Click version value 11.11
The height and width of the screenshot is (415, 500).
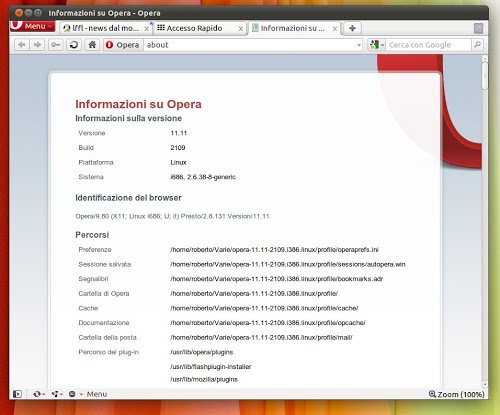coord(179,133)
